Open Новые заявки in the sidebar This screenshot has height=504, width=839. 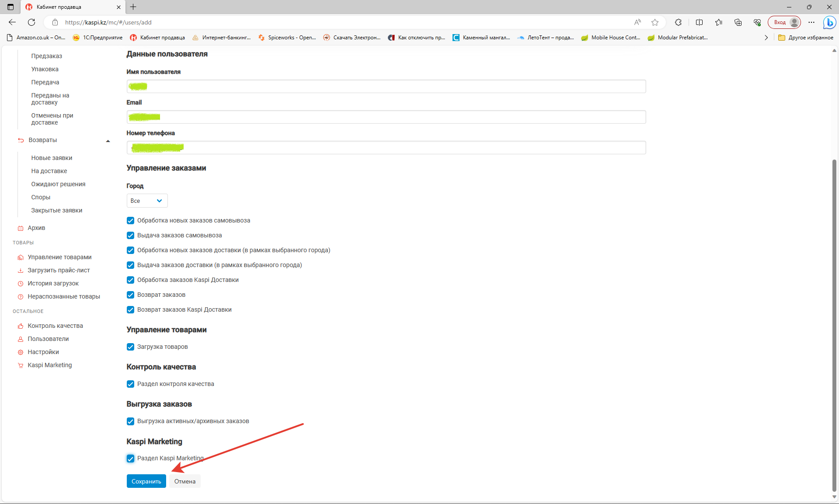coord(52,158)
